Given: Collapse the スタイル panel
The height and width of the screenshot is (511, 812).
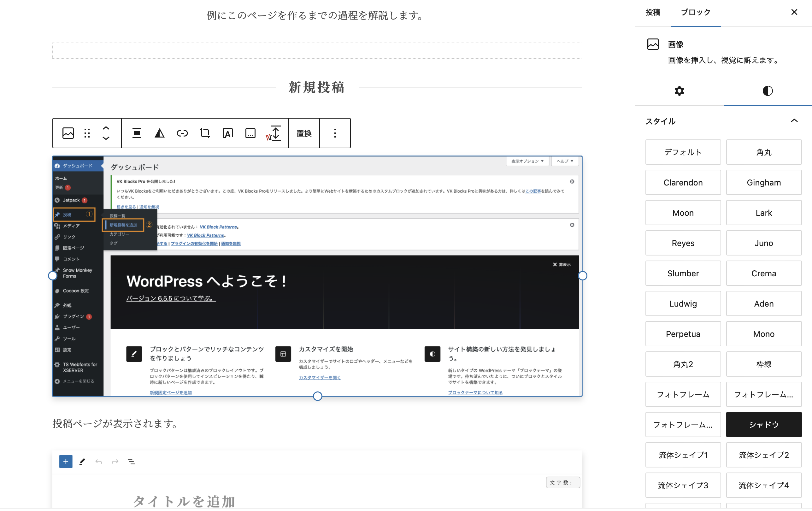Looking at the screenshot, I should click(x=794, y=121).
